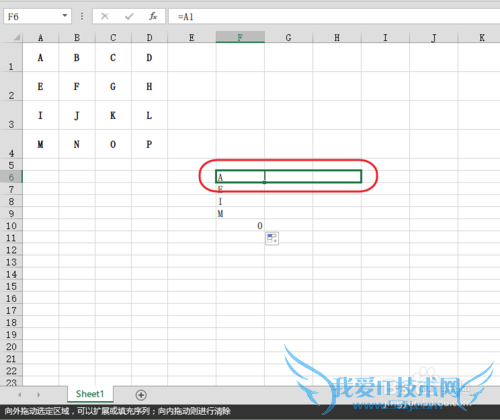This screenshot has width=500, height=420.
Task: Click cell B4 containing letter N
Action: click(77, 144)
